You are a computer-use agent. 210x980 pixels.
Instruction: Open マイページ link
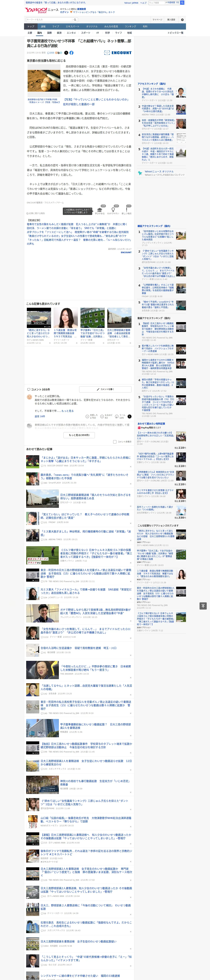pyautogui.click(x=157, y=20)
